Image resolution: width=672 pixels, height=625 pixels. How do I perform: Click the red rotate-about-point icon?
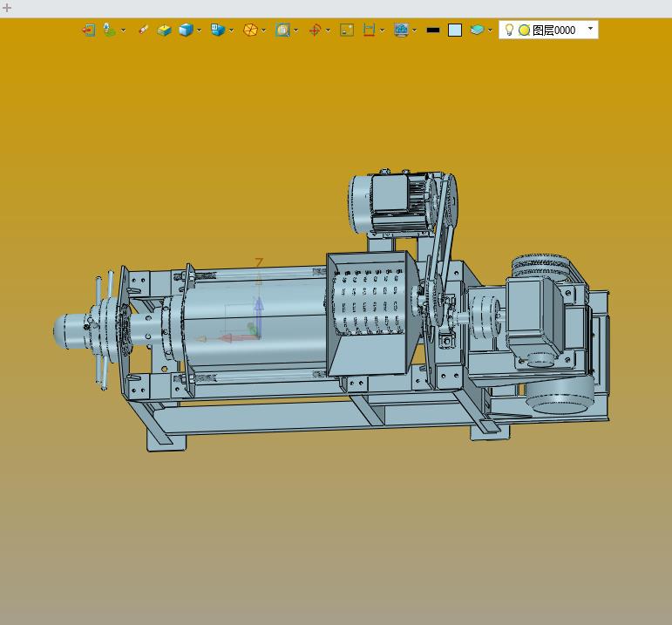click(315, 30)
